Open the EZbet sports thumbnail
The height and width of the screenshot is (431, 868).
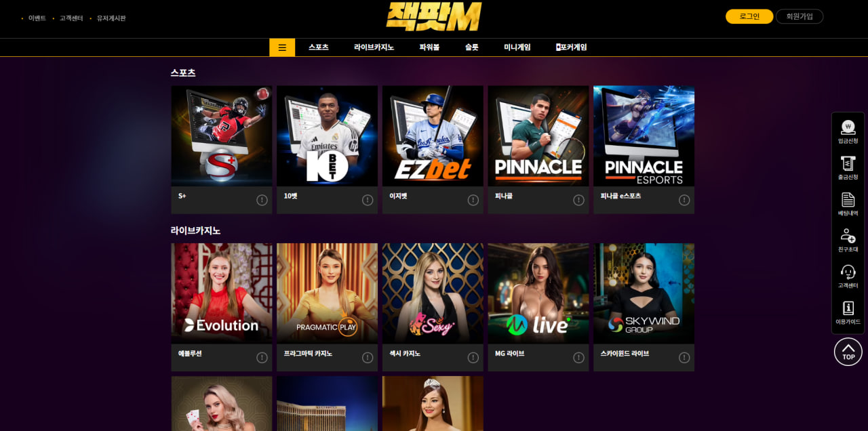pyautogui.click(x=433, y=136)
